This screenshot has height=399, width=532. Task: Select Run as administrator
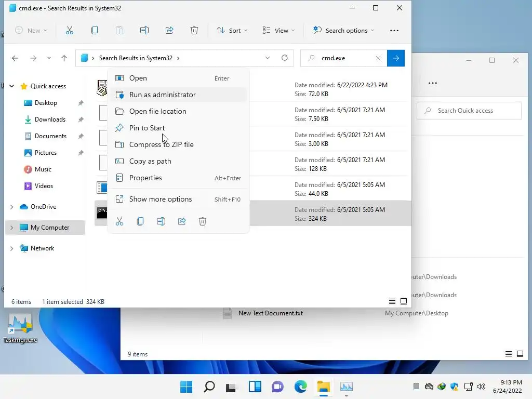[179, 95]
